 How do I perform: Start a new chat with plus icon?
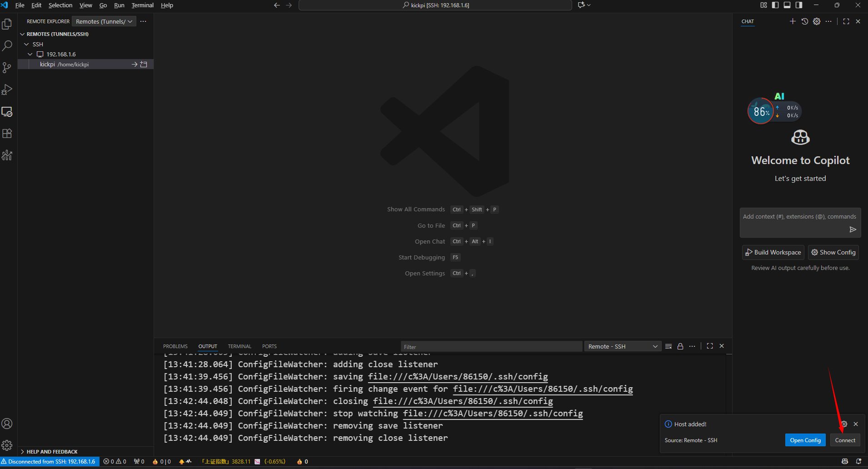(793, 21)
